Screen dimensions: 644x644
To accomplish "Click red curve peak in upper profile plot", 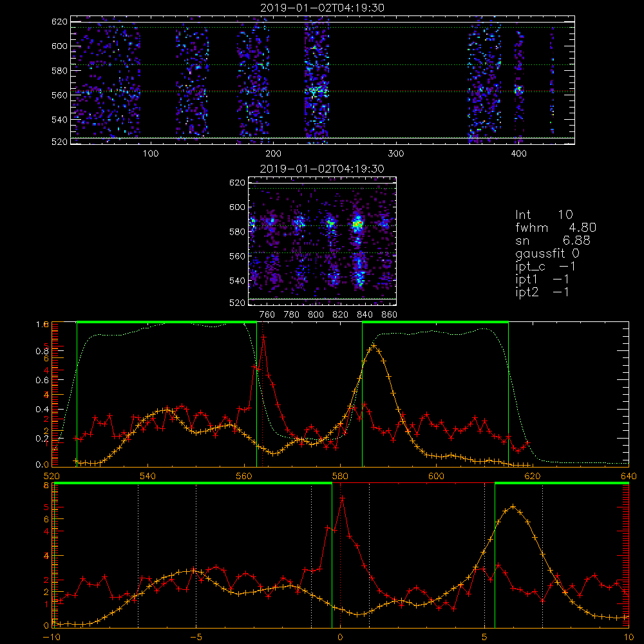I will pos(263,337).
